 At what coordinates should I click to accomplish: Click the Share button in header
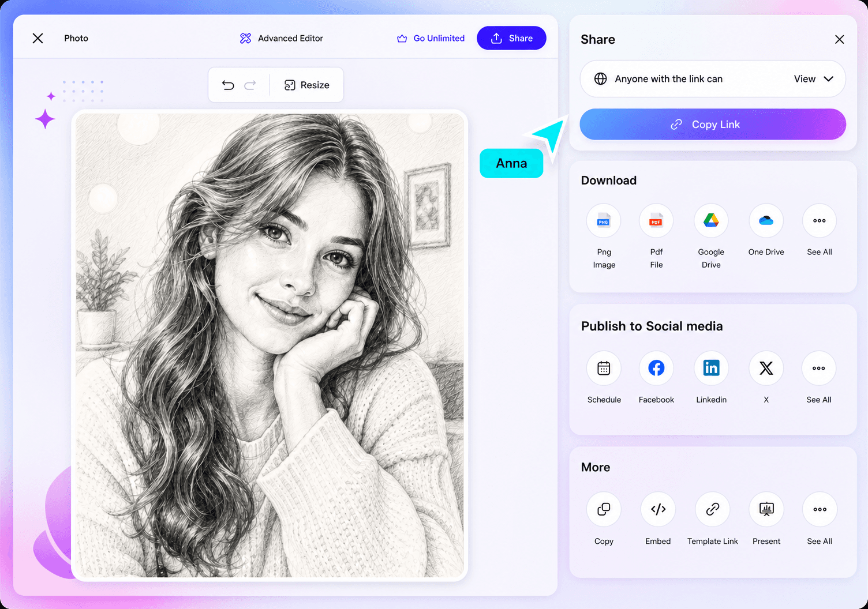pyautogui.click(x=511, y=38)
